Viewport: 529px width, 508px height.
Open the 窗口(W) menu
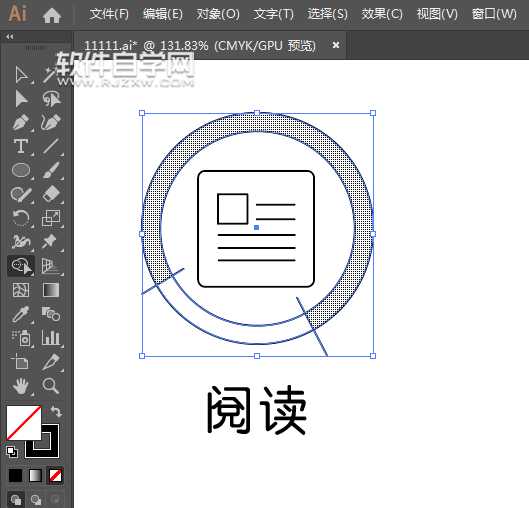(x=494, y=14)
